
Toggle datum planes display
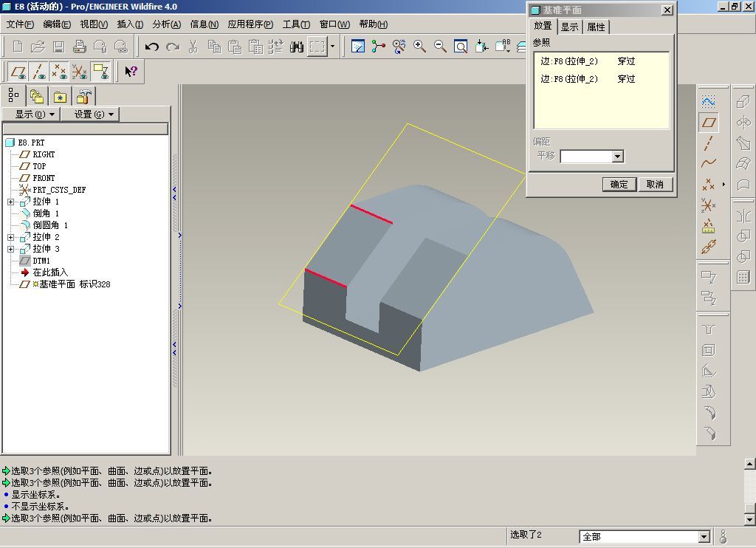18,72
